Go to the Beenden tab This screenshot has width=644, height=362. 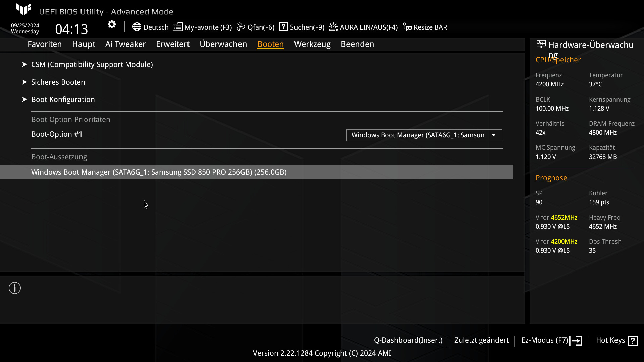click(357, 44)
